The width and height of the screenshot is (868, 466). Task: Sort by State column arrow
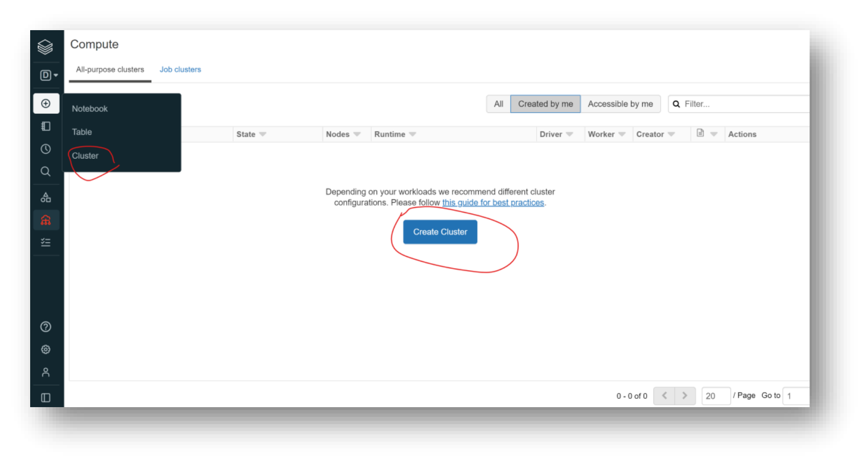(x=263, y=134)
